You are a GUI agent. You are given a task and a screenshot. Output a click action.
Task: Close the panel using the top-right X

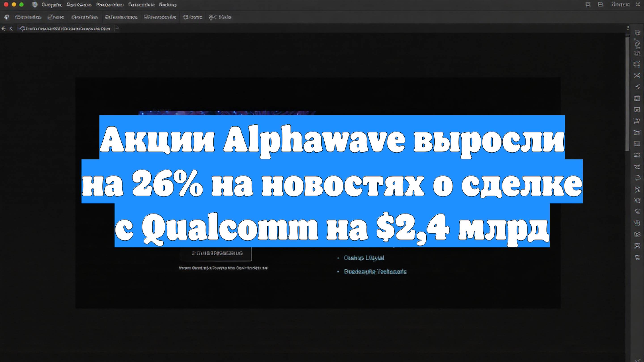[638, 4]
